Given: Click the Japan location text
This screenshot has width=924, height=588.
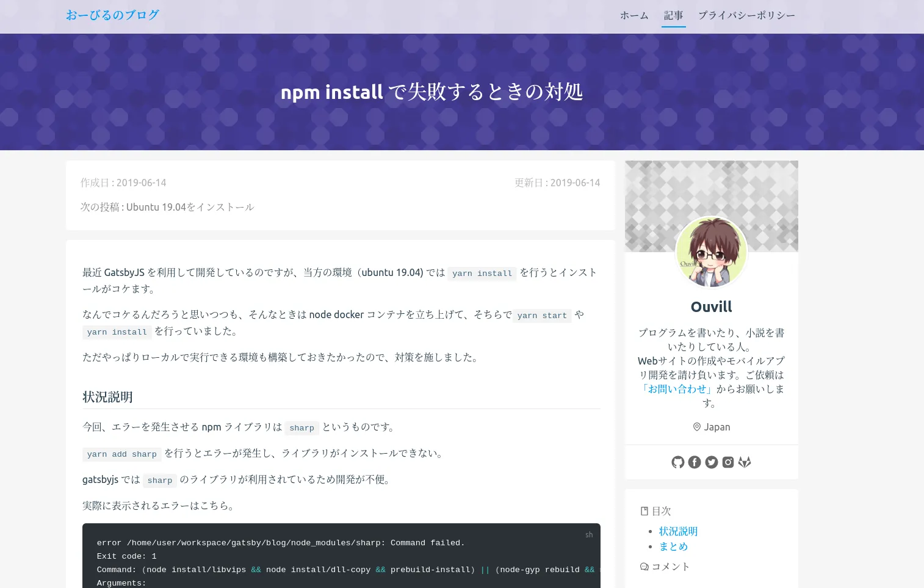Looking at the screenshot, I should (x=717, y=427).
